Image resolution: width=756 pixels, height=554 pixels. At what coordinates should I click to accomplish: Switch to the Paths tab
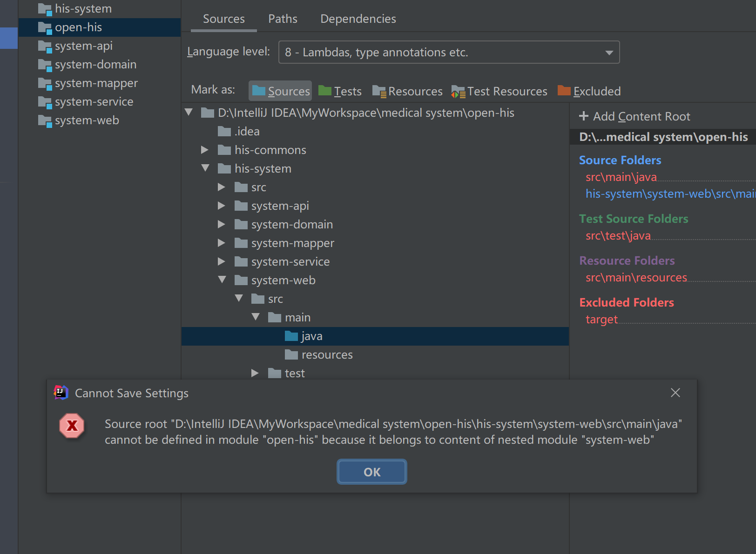tap(283, 19)
